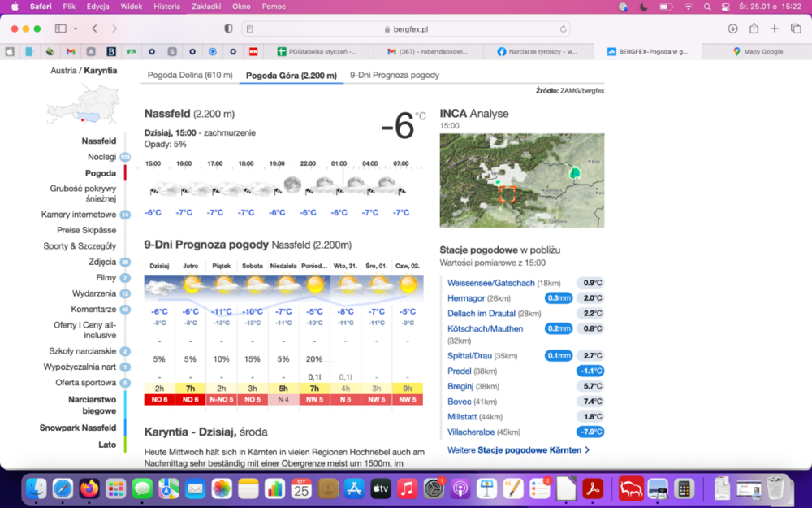Show the tab overview
812x508 pixels.
click(x=796, y=28)
